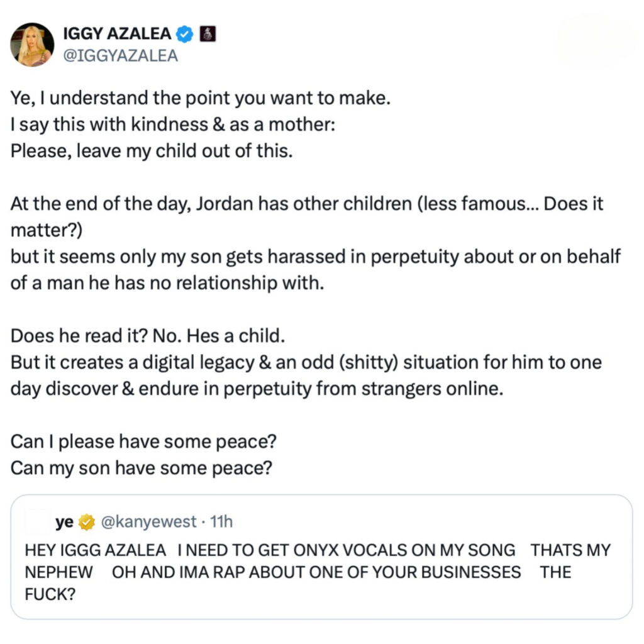This screenshot has height=644, width=644.
Task: Click the line 'Ye, I understand the point'
Action: pos(201,98)
